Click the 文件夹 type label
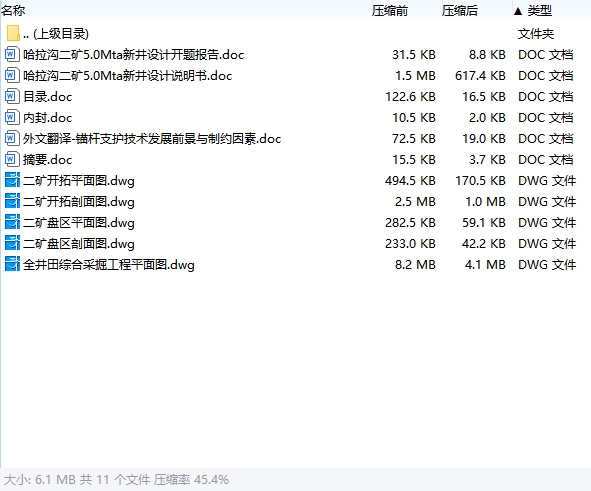The height and width of the screenshot is (491, 591). pos(536,34)
